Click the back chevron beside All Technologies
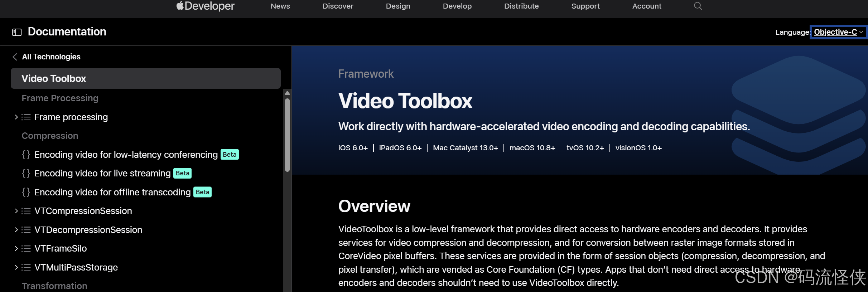This screenshot has height=292, width=868. pos(15,57)
